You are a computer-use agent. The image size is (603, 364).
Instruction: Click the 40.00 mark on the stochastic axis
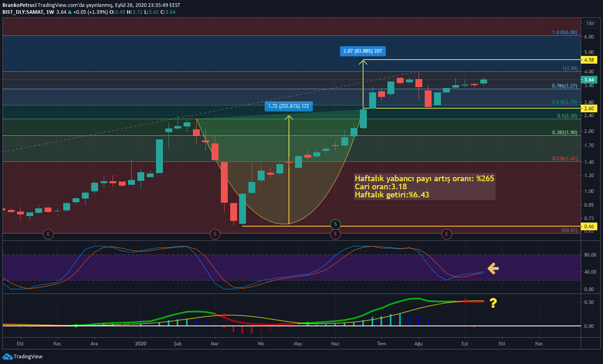point(590,272)
